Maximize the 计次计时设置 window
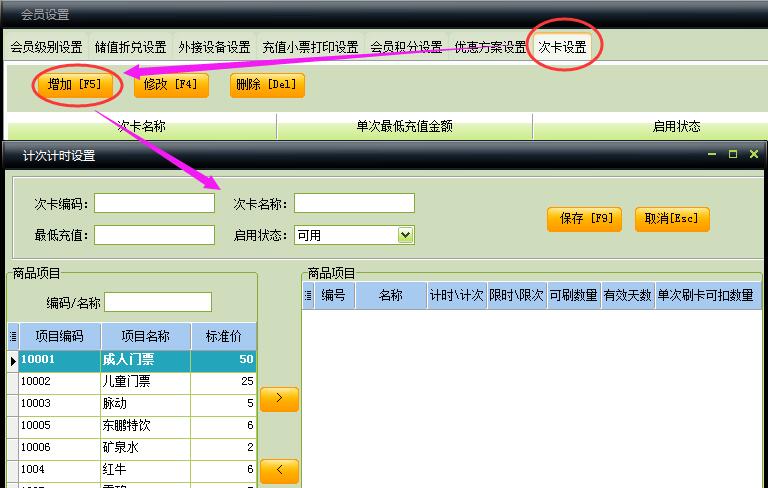This screenshot has height=488, width=768. [x=733, y=154]
